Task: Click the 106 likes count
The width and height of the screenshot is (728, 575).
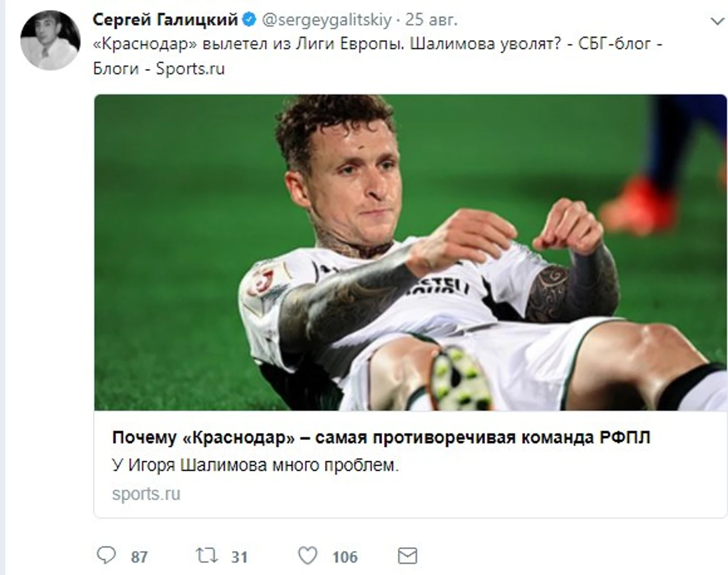Action: pyautogui.click(x=345, y=557)
